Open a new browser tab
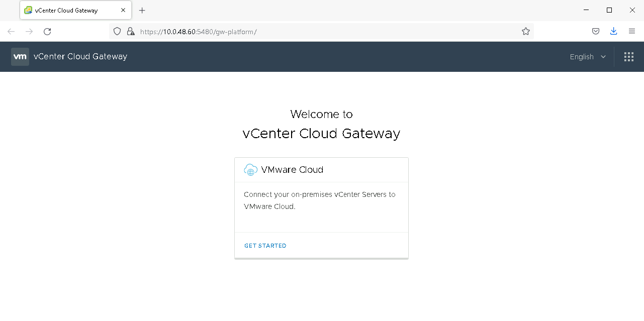The height and width of the screenshot is (321, 644). pos(142,10)
